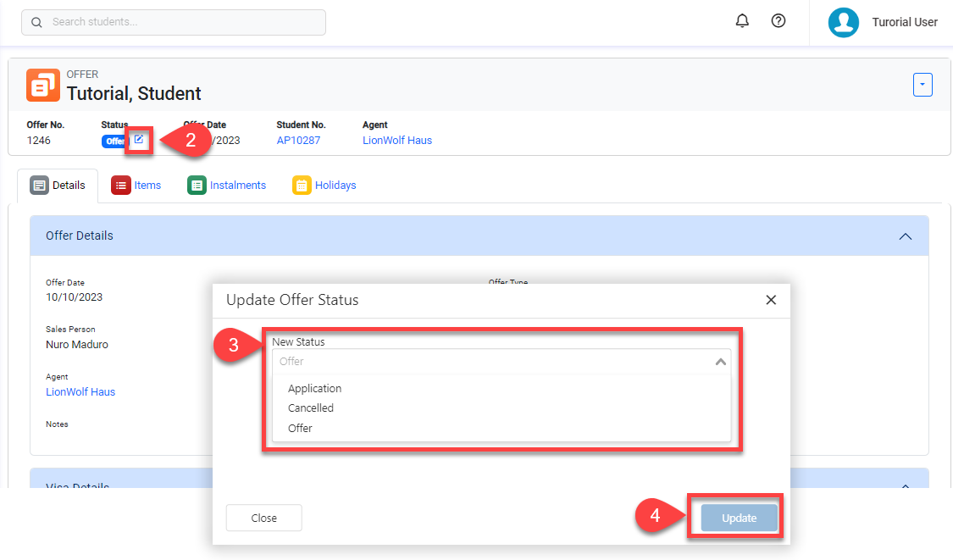The height and width of the screenshot is (560, 953).
Task: Expand the offer actions dropdown arrow
Action: click(923, 85)
